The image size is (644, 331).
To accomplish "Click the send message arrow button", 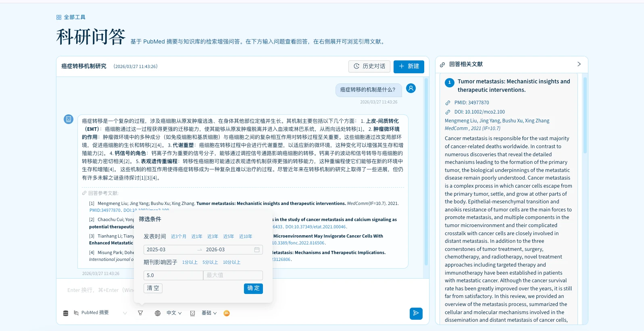I will point(416,313).
